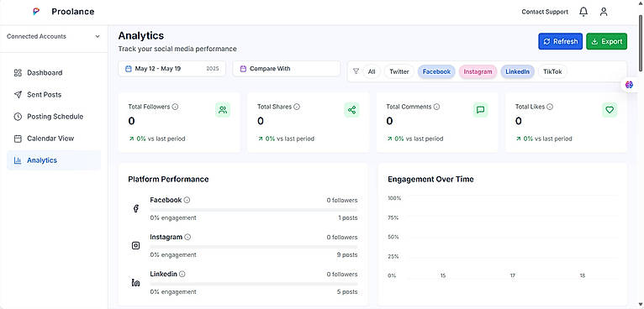Click the green Export button
The image size is (644, 309).
(x=607, y=41)
